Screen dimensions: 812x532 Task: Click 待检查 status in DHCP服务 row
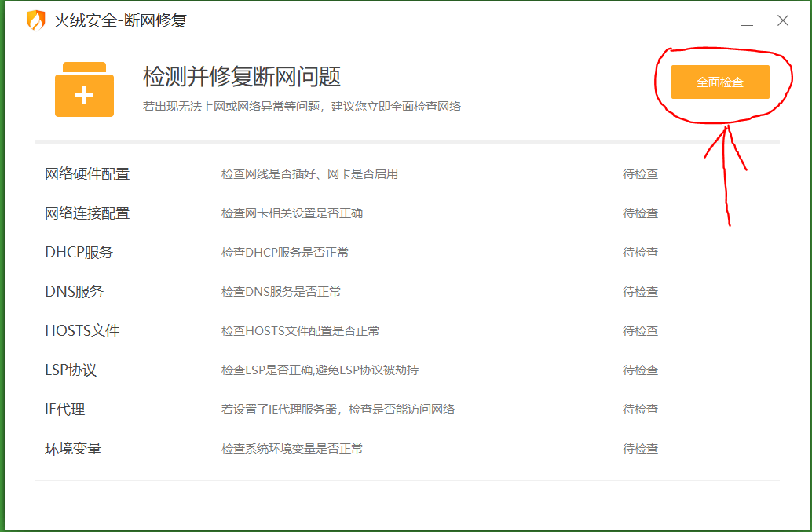[640, 253]
